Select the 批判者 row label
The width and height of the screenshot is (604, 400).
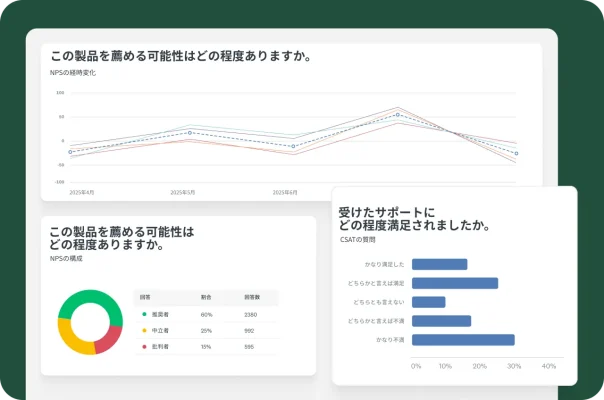click(x=160, y=347)
